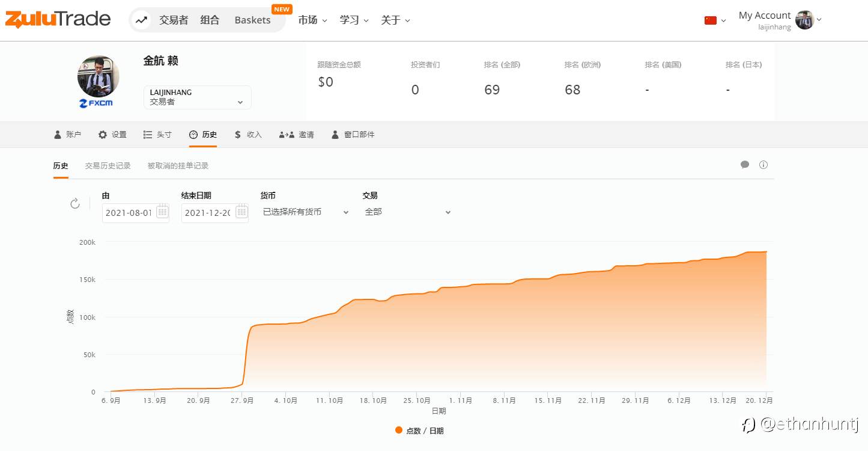Click the ZuluTrade logo

tap(58, 19)
